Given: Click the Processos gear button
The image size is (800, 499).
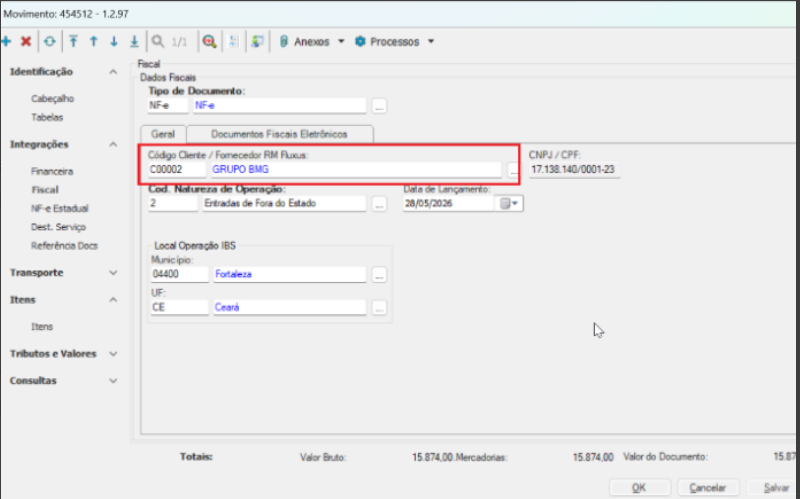Looking at the screenshot, I should (387, 41).
